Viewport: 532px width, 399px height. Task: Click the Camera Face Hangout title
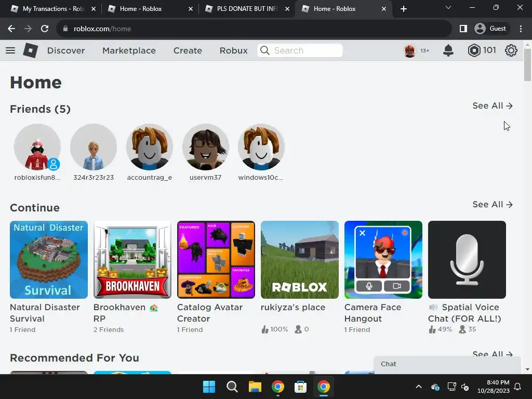[373, 313]
